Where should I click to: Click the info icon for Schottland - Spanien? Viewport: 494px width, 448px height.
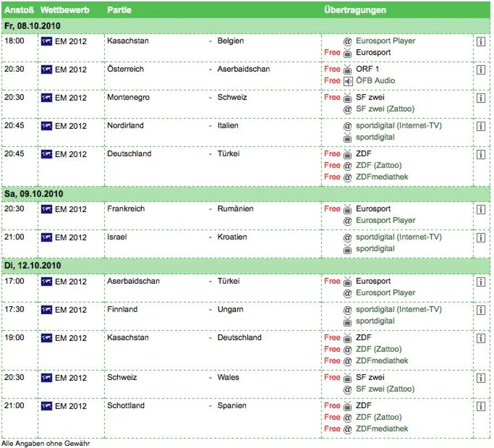point(481,406)
